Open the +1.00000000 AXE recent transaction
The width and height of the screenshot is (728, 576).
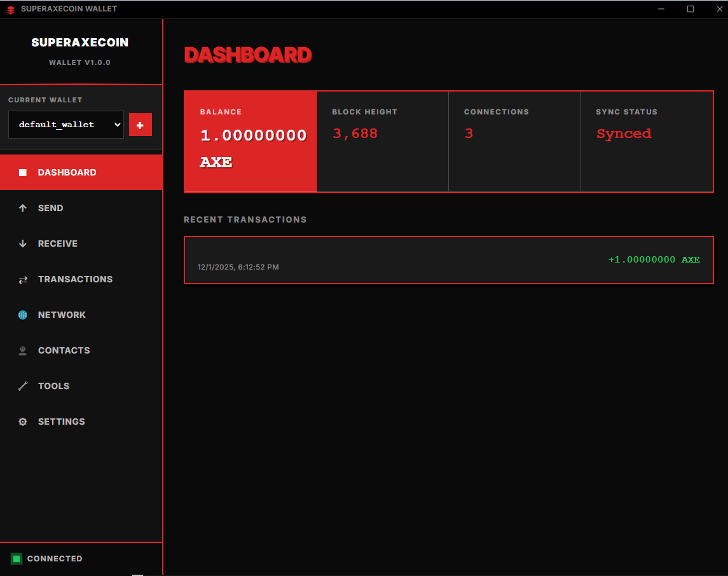tap(448, 260)
